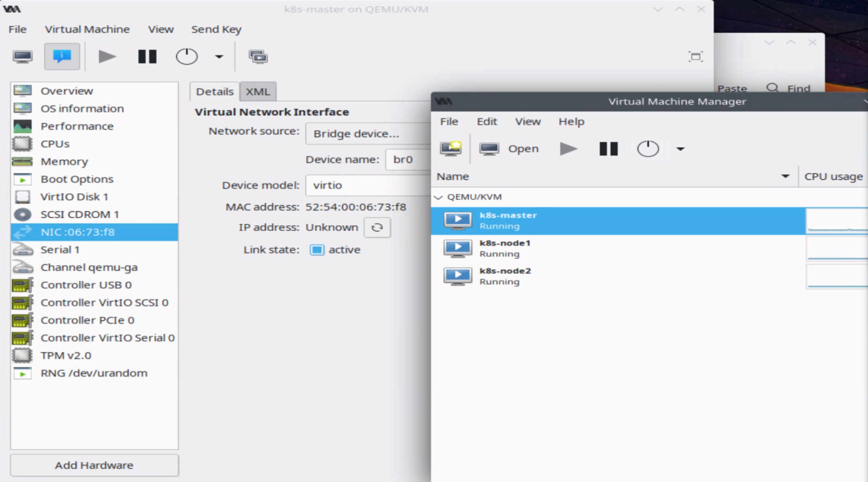Open the snapshots manager icon
This screenshot has height=482, width=868.
pos(258,56)
